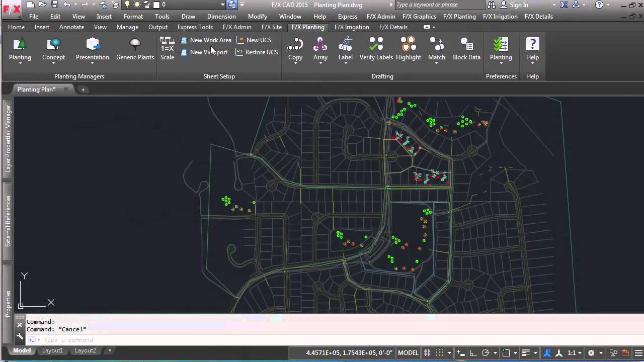Image resolution: width=644 pixels, height=362 pixels.
Task: Open the Presentation manager tool
Action: coord(93,50)
